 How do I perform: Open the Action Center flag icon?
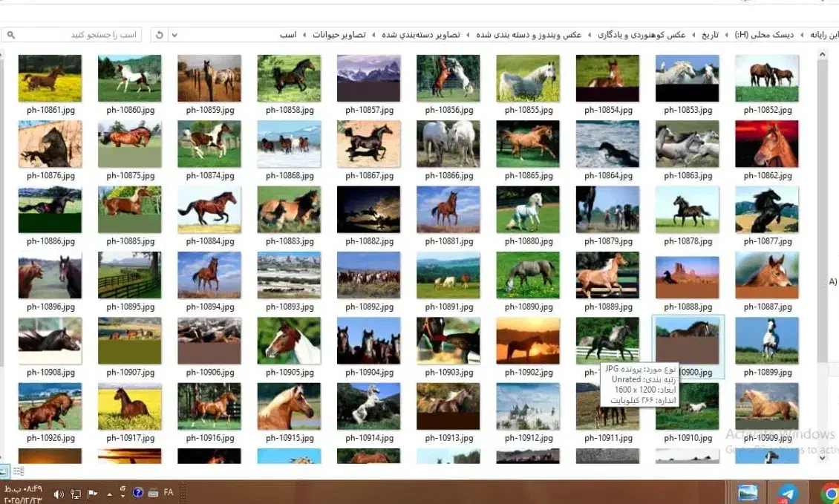[92, 494]
